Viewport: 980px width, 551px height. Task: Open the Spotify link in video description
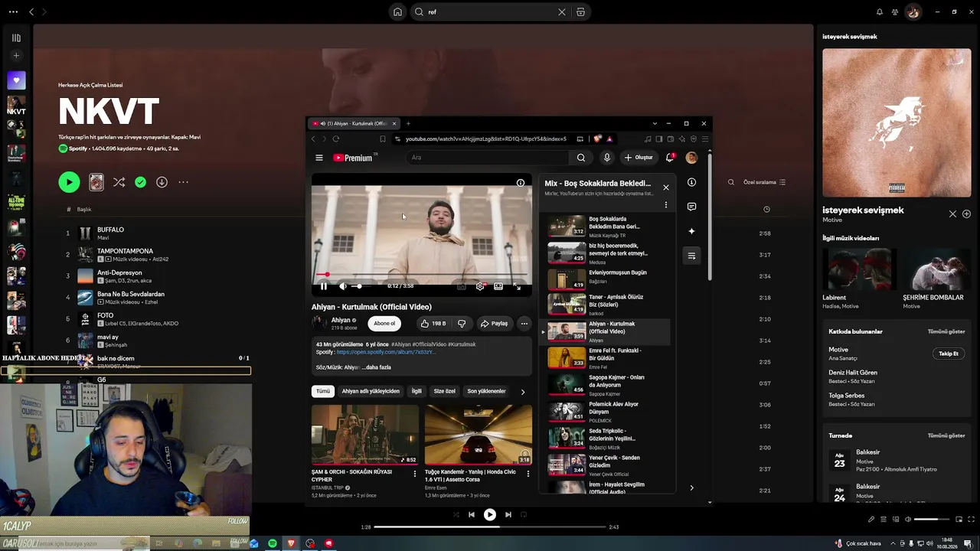tap(386, 352)
